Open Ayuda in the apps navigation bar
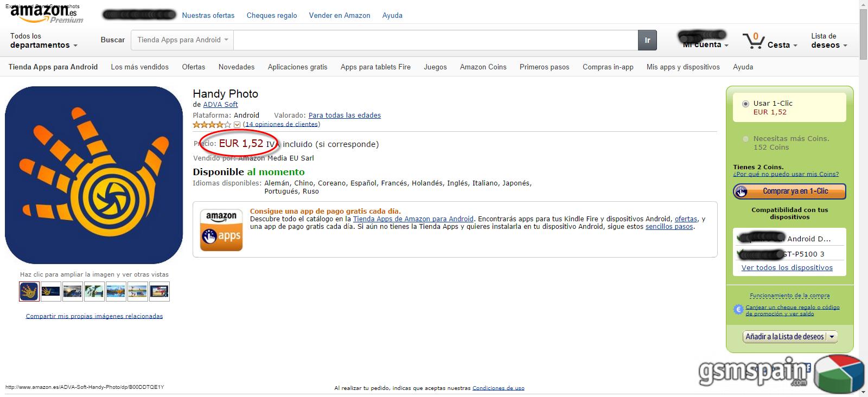 (x=743, y=67)
